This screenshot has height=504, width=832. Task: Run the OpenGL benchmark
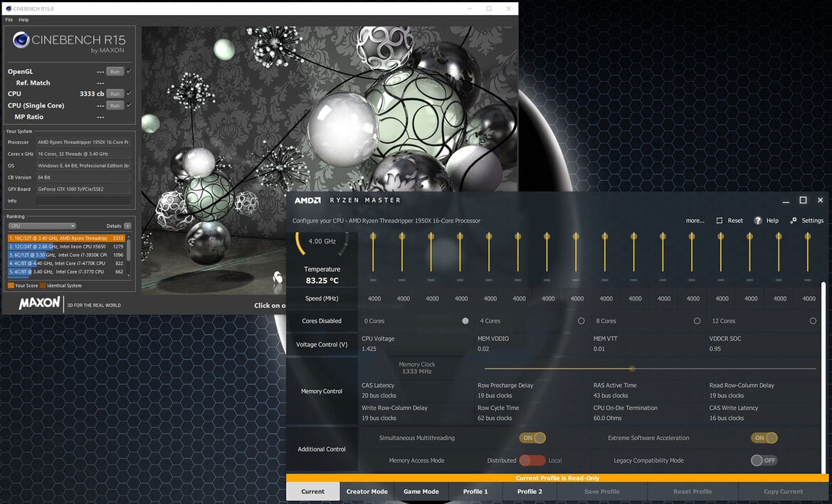tap(115, 71)
